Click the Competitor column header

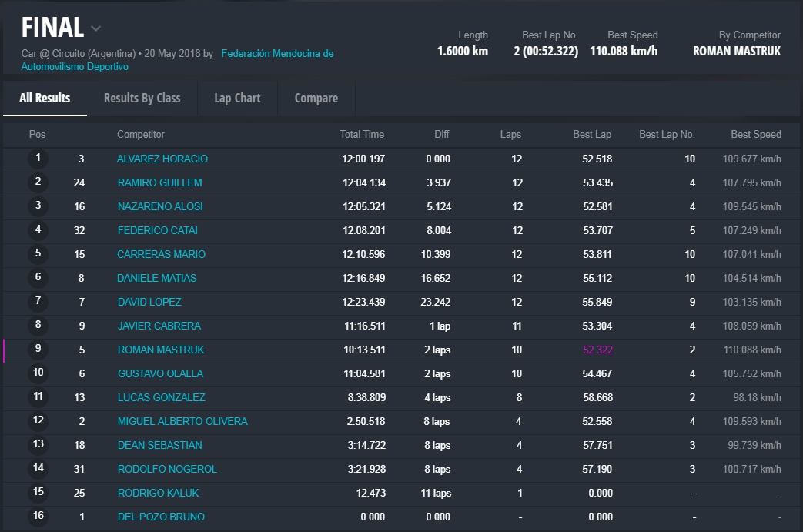point(141,135)
